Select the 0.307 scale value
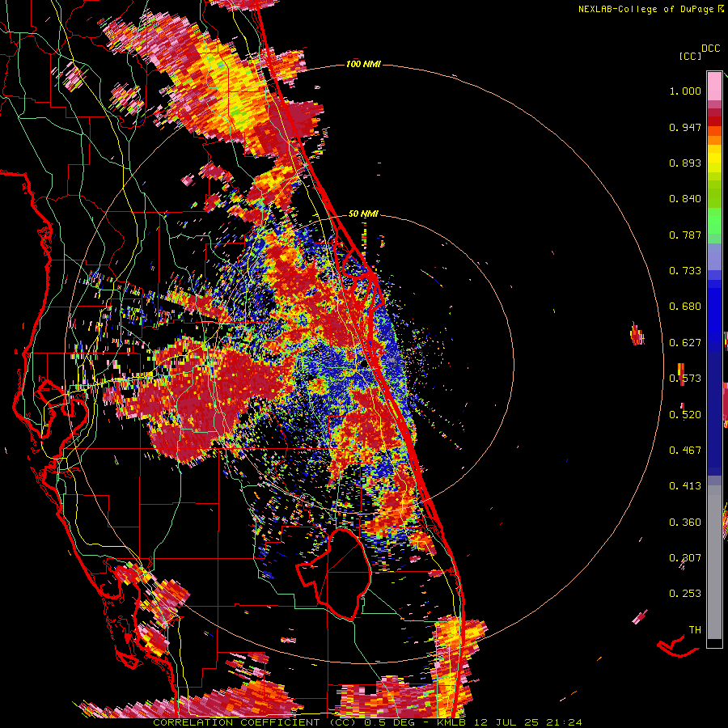This screenshot has width=728, height=728. tap(685, 558)
